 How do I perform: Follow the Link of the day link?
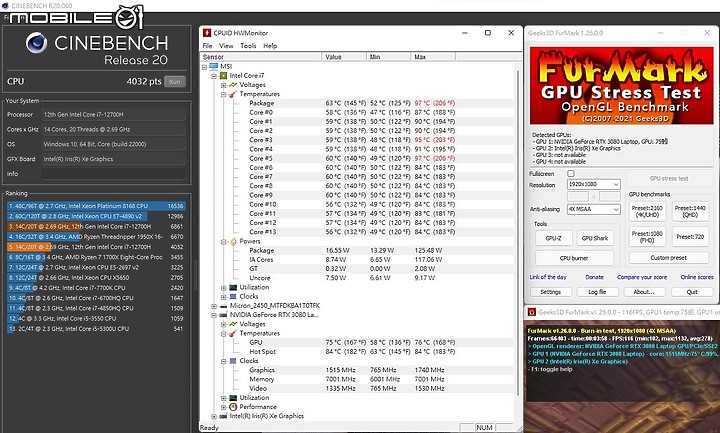pyautogui.click(x=548, y=277)
